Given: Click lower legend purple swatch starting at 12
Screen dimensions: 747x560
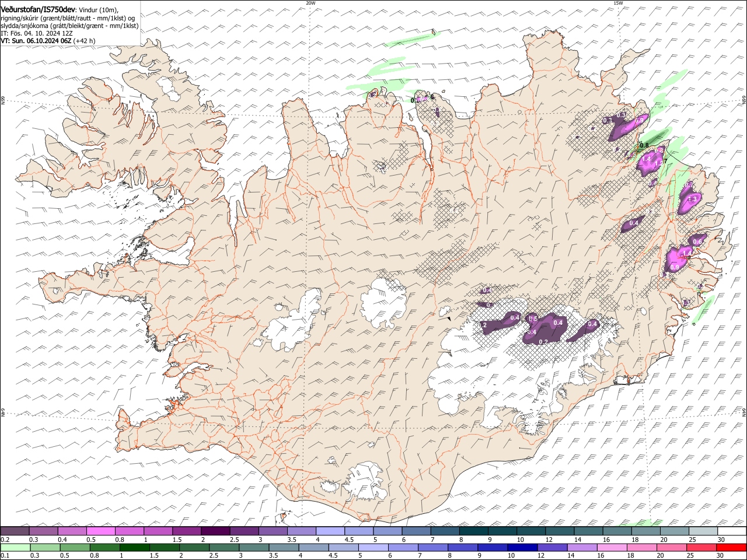Looking at the screenshot, I should coord(552,548).
